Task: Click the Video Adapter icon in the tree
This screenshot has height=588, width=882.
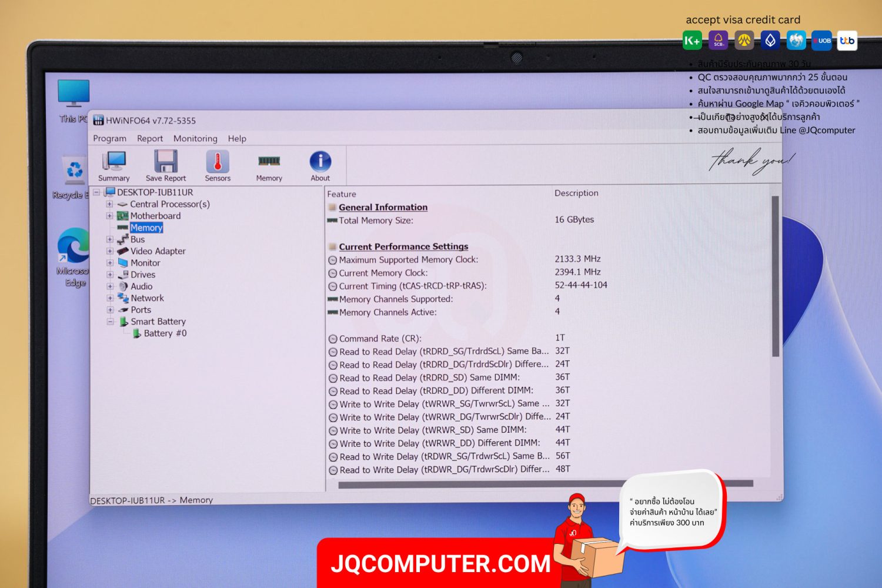Action: coord(122,251)
